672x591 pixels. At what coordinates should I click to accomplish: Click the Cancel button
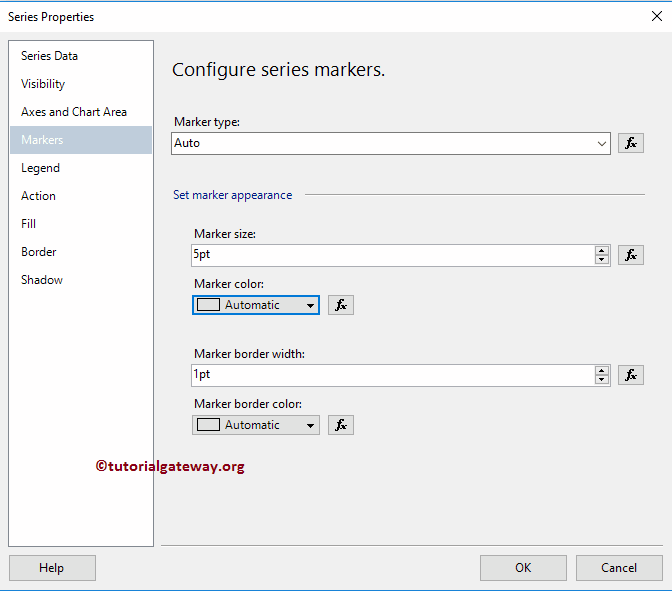(x=619, y=568)
